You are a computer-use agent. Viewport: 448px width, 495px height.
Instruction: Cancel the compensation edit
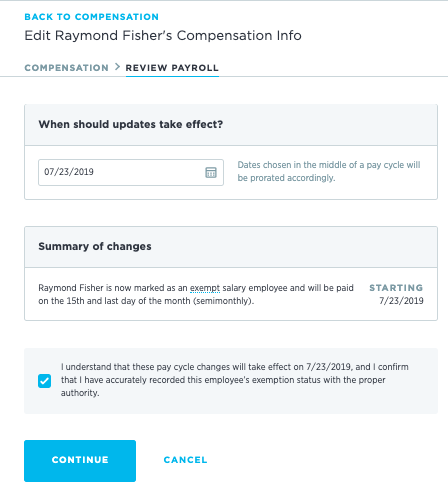tap(185, 460)
